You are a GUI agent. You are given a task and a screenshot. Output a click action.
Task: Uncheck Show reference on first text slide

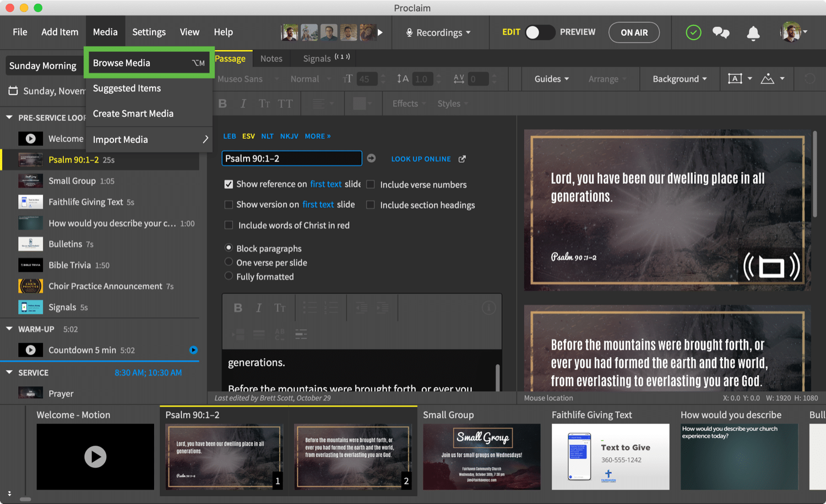point(229,184)
